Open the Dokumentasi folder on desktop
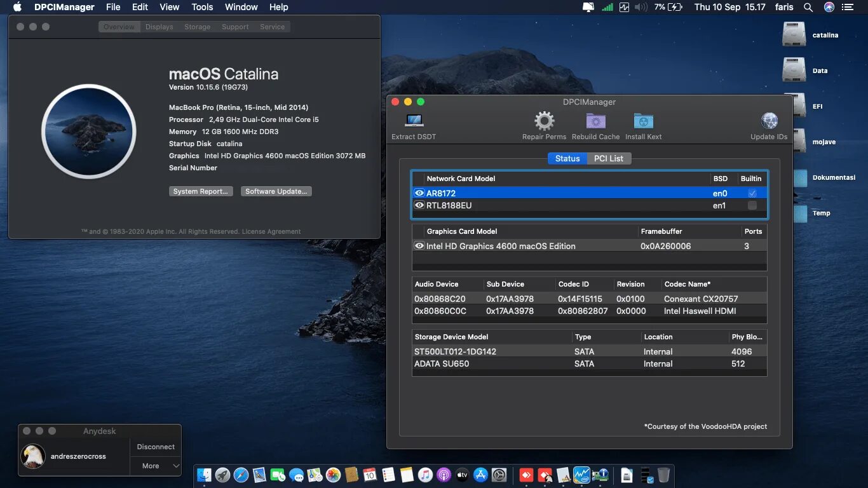 click(799, 177)
